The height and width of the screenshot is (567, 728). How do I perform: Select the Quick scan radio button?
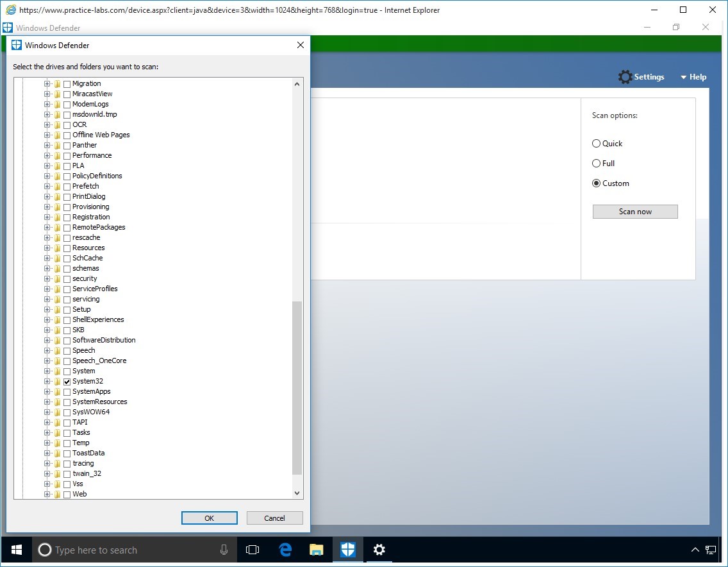click(x=597, y=144)
